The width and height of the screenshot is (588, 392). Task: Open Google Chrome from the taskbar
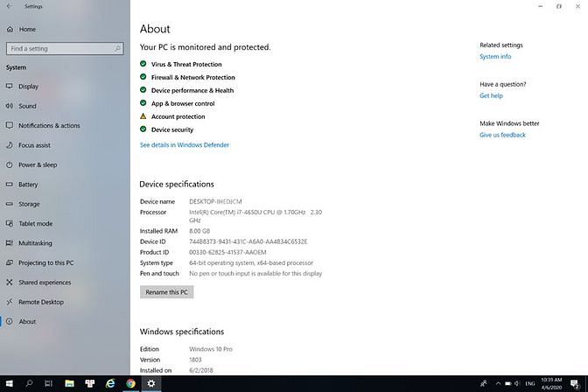131,383
